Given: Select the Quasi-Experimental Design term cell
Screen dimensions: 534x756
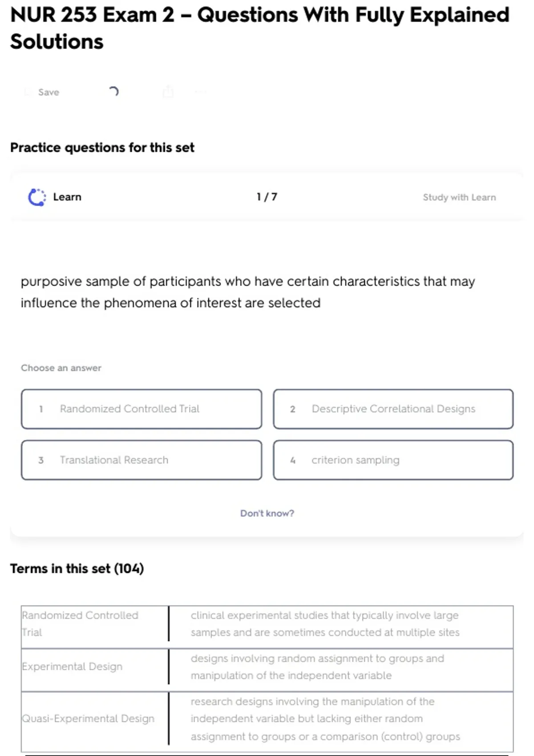Looking at the screenshot, I should coord(88,718).
